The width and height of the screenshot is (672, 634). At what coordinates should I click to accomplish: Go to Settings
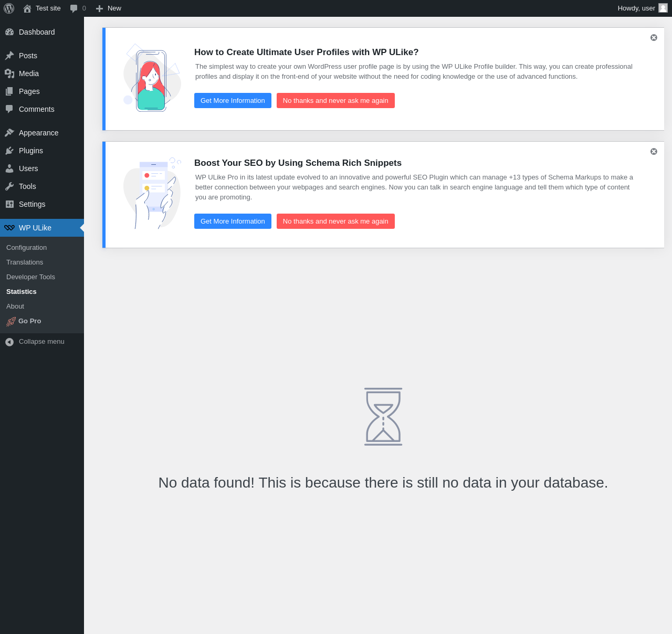(x=42, y=204)
